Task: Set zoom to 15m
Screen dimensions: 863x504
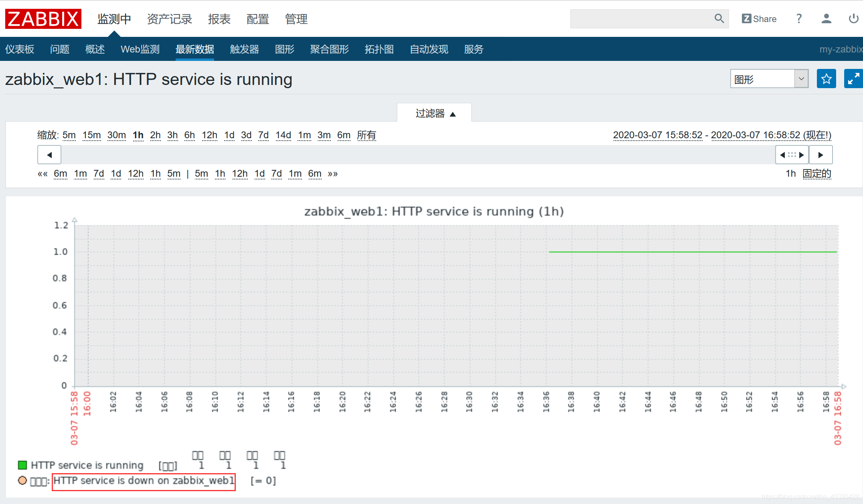Action: pyautogui.click(x=92, y=135)
